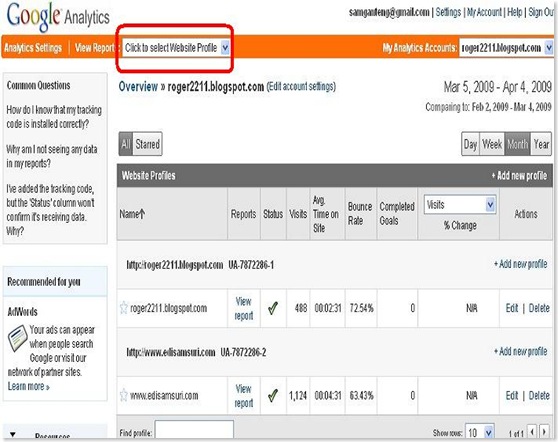The image size is (558, 442).
Task: Click green status checkmark for www.edisamsuri.com
Action: [x=273, y=395]
